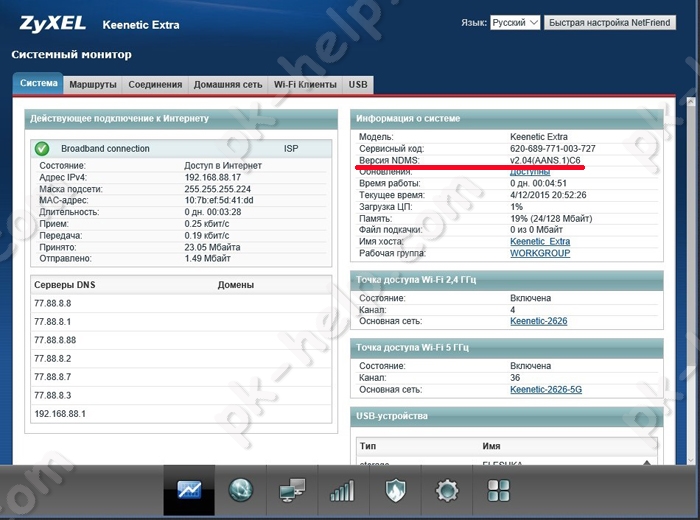Open the Wi-Fi Клиенты tab

pos(305,85)
